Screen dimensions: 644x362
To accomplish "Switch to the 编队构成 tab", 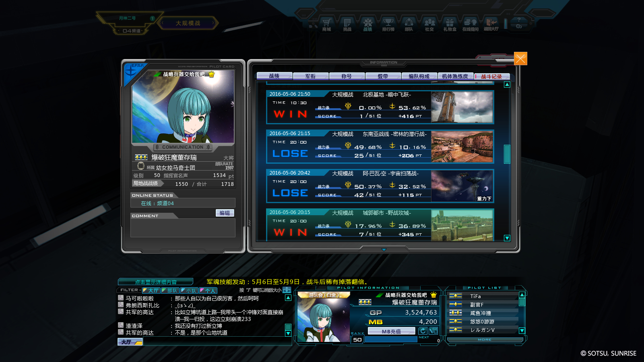I will click(419, 76).
